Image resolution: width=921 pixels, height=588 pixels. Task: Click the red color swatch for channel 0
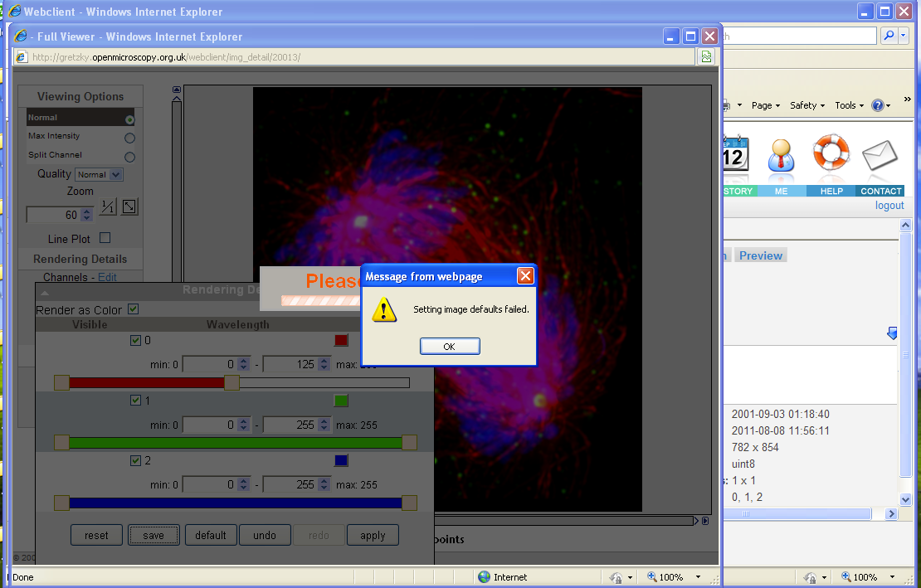coord(341,340)
